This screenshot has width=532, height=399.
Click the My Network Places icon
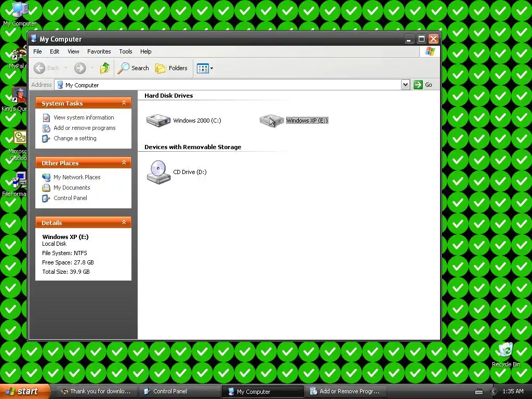tap(46, 177)
